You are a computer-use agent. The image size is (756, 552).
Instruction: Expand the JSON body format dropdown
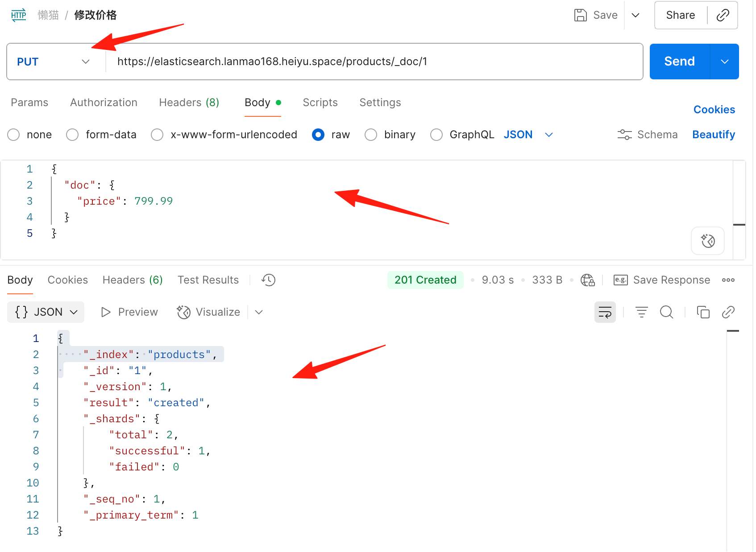point(549,135)
